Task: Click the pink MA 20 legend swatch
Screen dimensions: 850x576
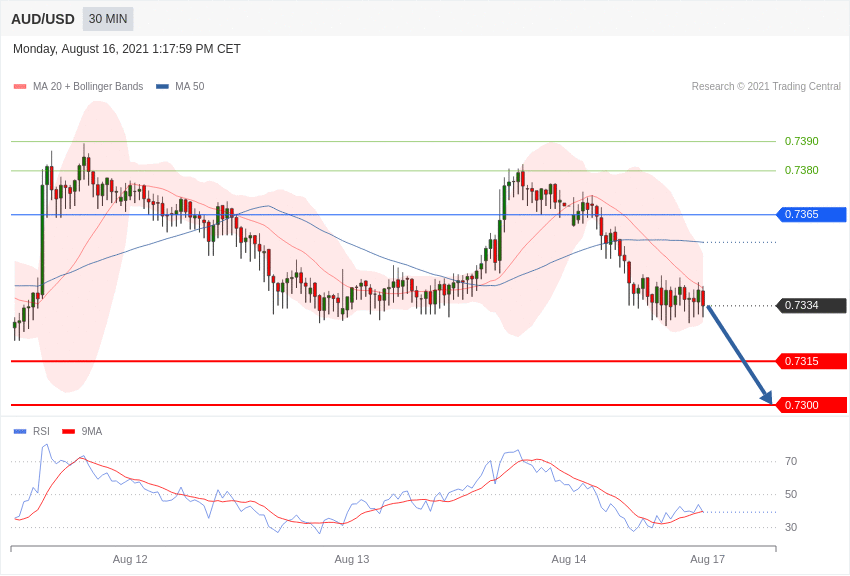Action: point(20,87)
